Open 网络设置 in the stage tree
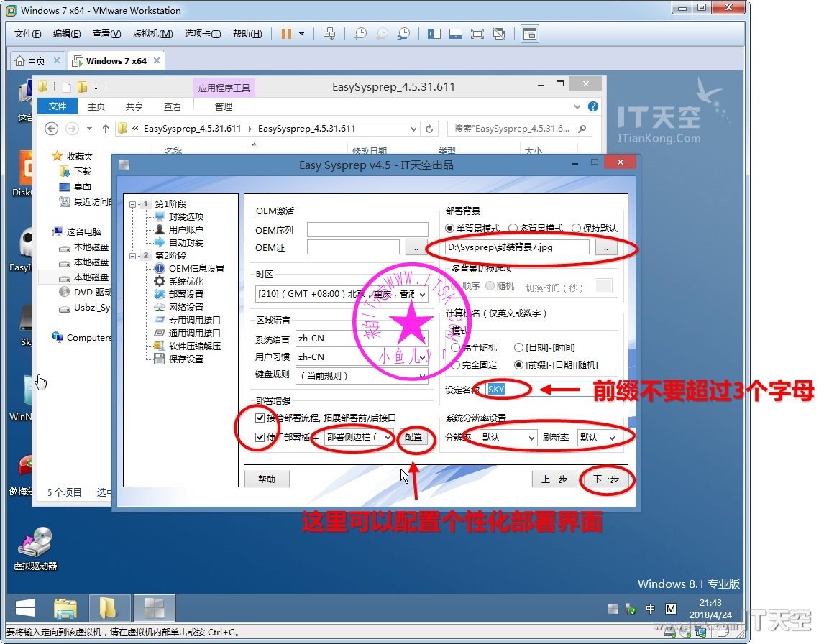Viewport: 824px width, 644px height. click(186, 307)
